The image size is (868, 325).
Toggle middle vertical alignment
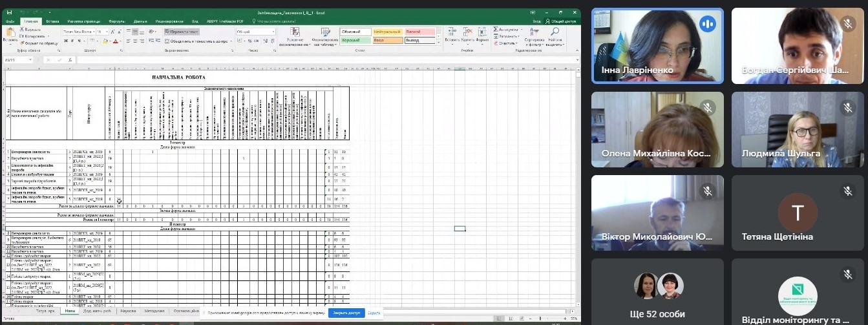(135, 32)
